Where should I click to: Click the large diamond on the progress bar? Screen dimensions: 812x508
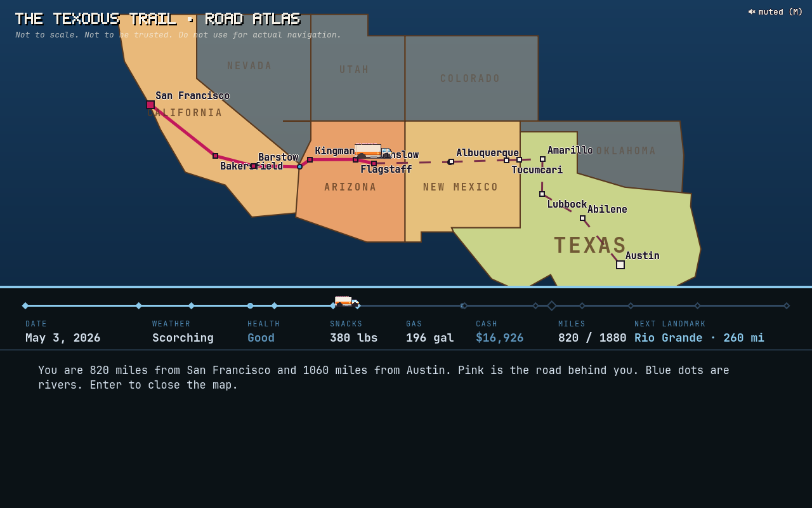tap(552, 306)
